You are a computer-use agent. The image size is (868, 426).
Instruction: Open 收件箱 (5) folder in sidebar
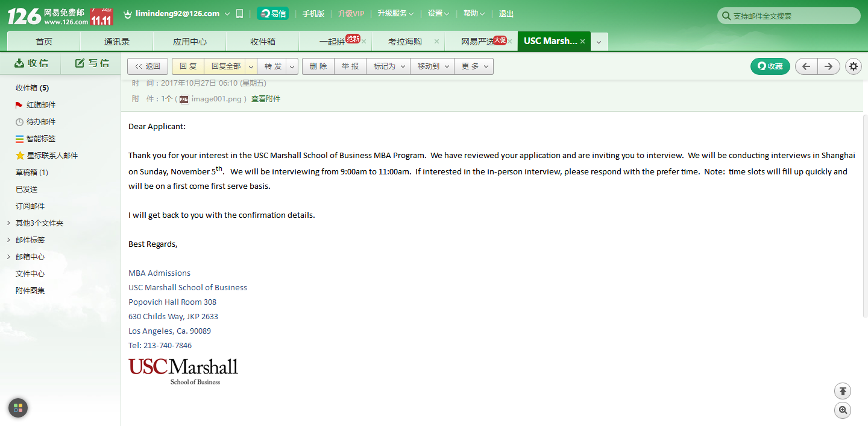33,88
